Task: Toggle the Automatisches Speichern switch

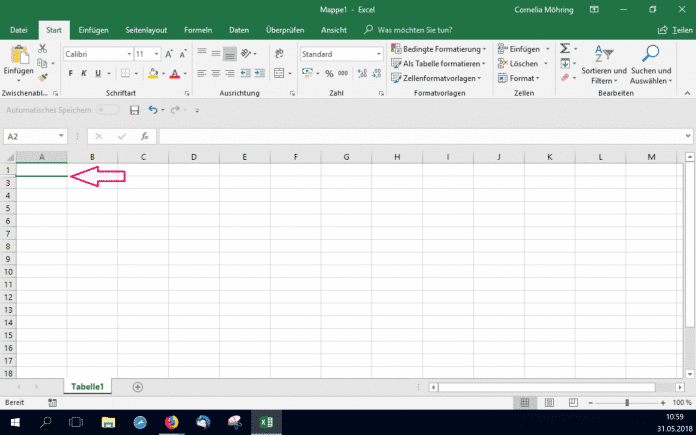Action: (106, 110)
